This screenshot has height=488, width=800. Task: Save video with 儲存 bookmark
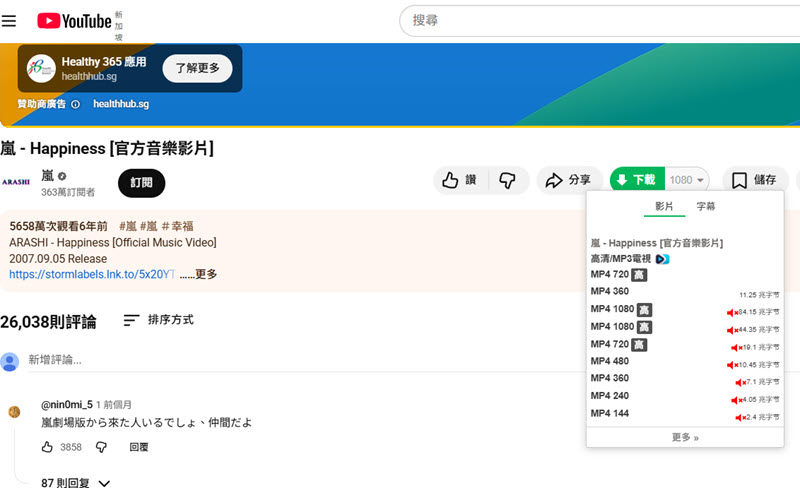[x=755, y=180]
